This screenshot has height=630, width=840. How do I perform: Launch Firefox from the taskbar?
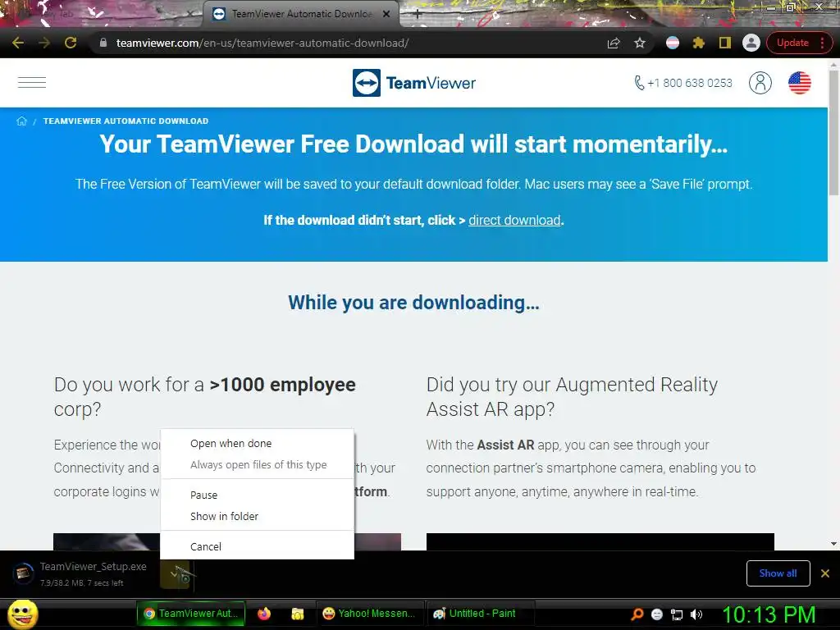tap(264, 614)
